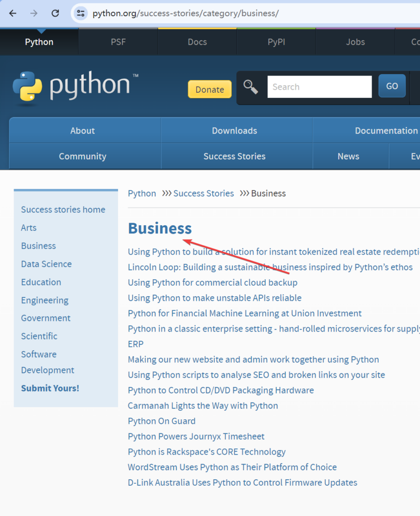The image size is (420, 516).
Task: Select Data Science in the sidebar
Action: pos(46,264)
